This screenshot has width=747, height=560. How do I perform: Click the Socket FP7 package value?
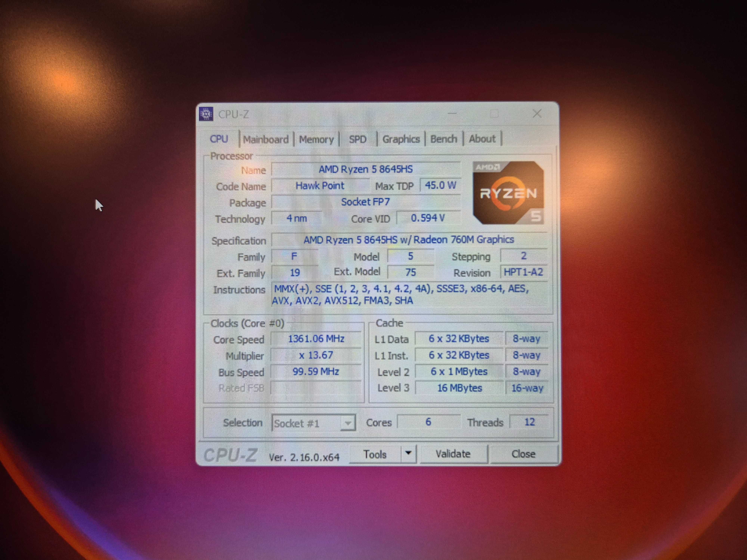[366, 202]
